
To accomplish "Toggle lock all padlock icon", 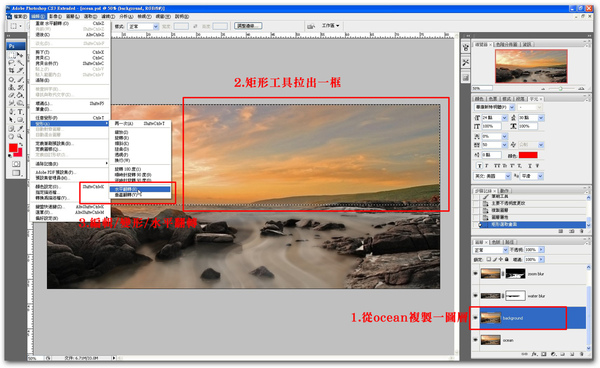I will [507, 259].
